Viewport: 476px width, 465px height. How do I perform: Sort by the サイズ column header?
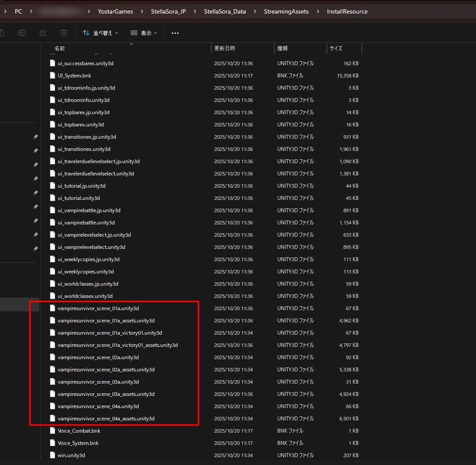click(x=336, y=48)
